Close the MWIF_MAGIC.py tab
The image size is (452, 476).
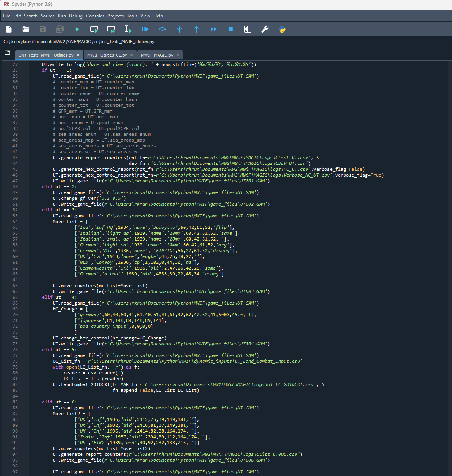pos(178,55)
